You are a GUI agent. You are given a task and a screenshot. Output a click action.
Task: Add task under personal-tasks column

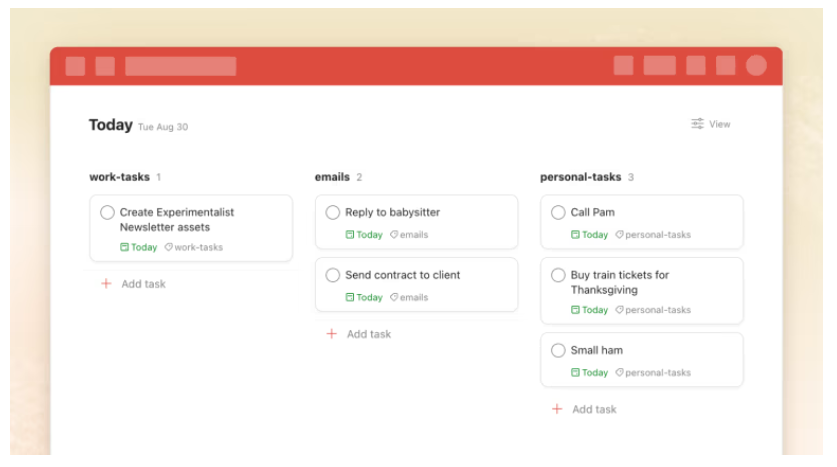coord(583,409)
